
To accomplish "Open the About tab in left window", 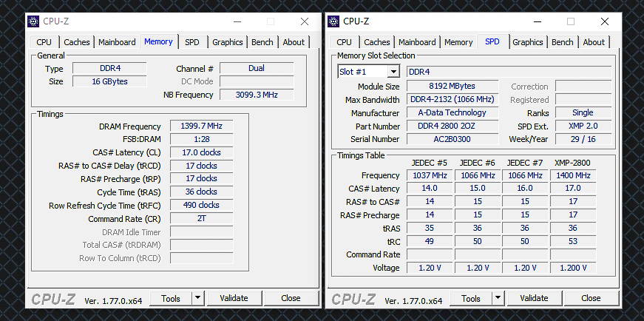I will pyautogui.click(x=294, y=42).
